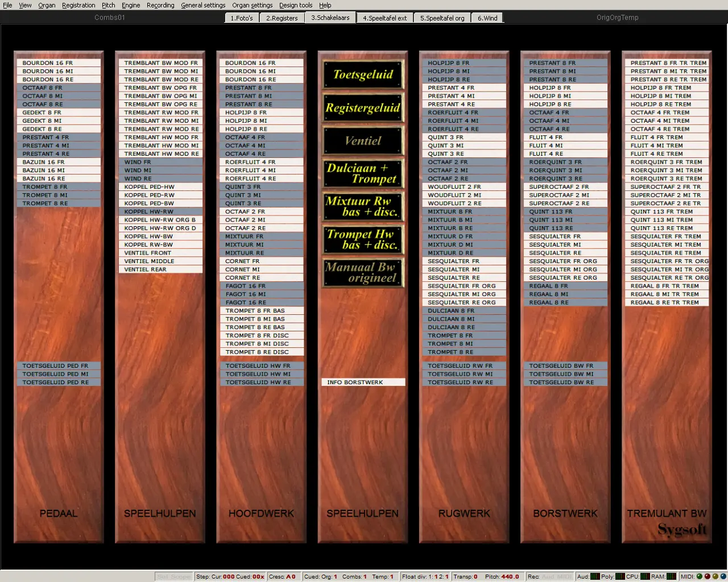
Task: Open the Registration menu
Action: [x=78, y=5]
